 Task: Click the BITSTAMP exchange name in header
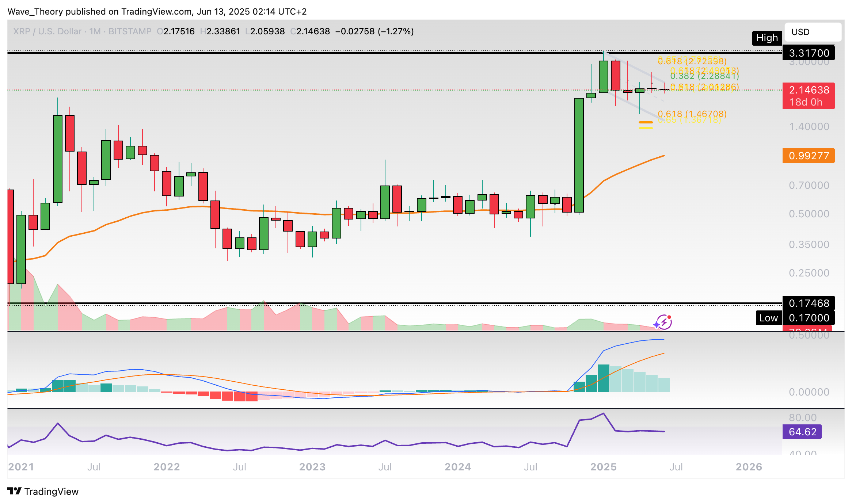click(x=130, y=31)
